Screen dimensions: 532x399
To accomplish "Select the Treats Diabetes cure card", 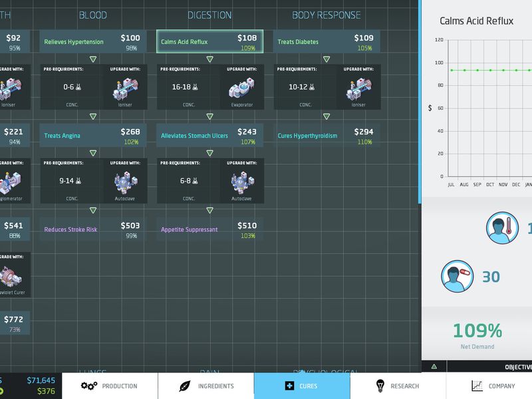I will (327, 41).
